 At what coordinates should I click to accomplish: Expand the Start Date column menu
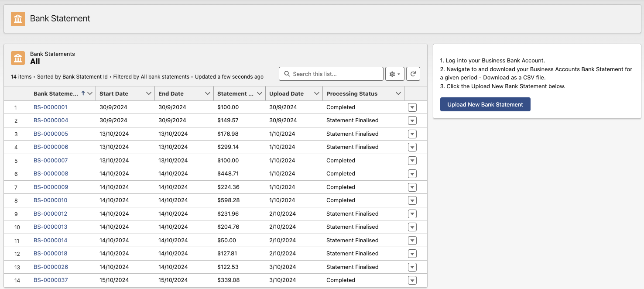click(148, 94)
